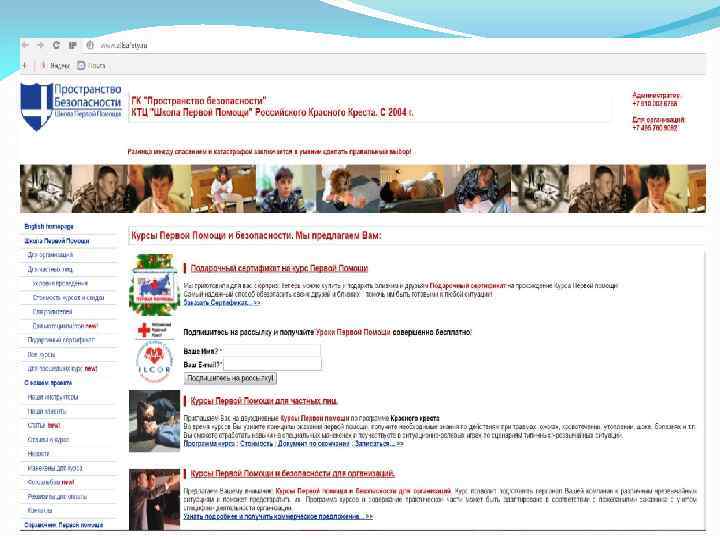Click the header photo banner strip
Screen dimensions: 720x540
pyautogui.click(x=363, y=189)
